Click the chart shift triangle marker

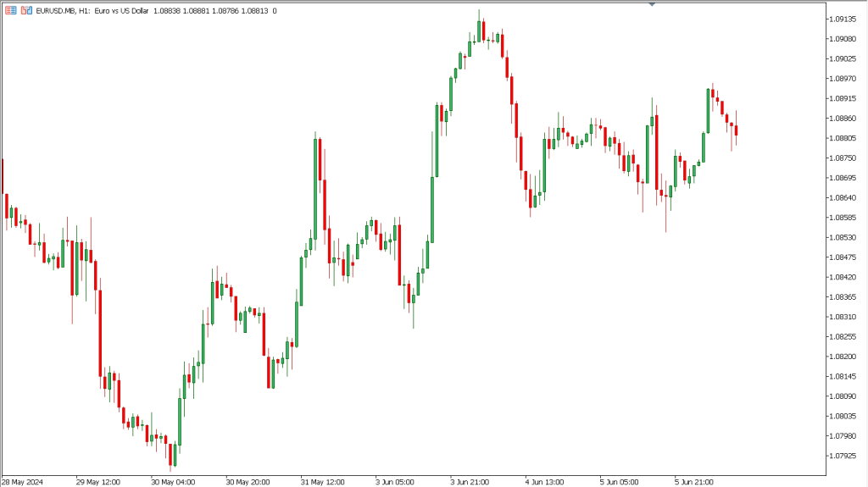click(652, 4)
